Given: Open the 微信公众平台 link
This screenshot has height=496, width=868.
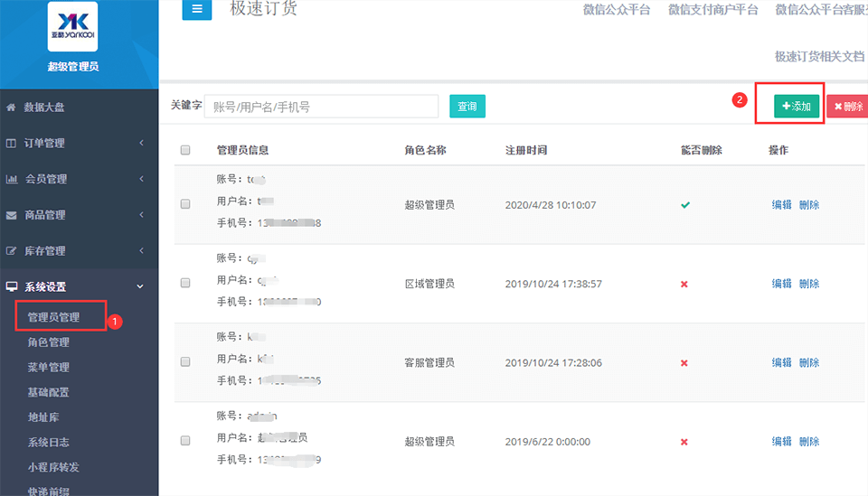Looking at the screenshot, I should pyautogui.click(x=617, y=9).
